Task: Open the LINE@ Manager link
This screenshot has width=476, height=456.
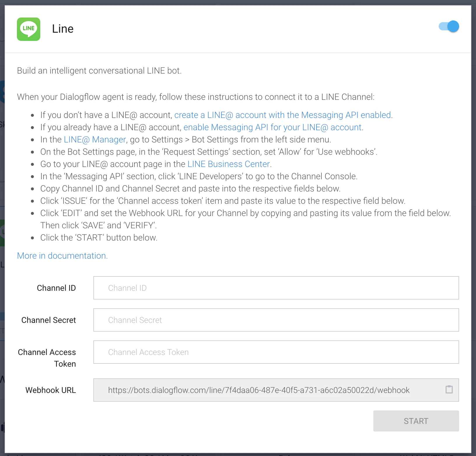Action: [95, 140]
